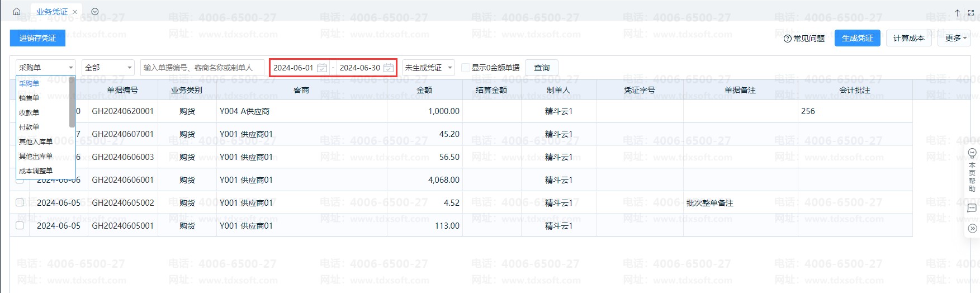This screenshot has width=980, height=293.
Task: Expand the 更多 menu
Action: pos(955,38)
